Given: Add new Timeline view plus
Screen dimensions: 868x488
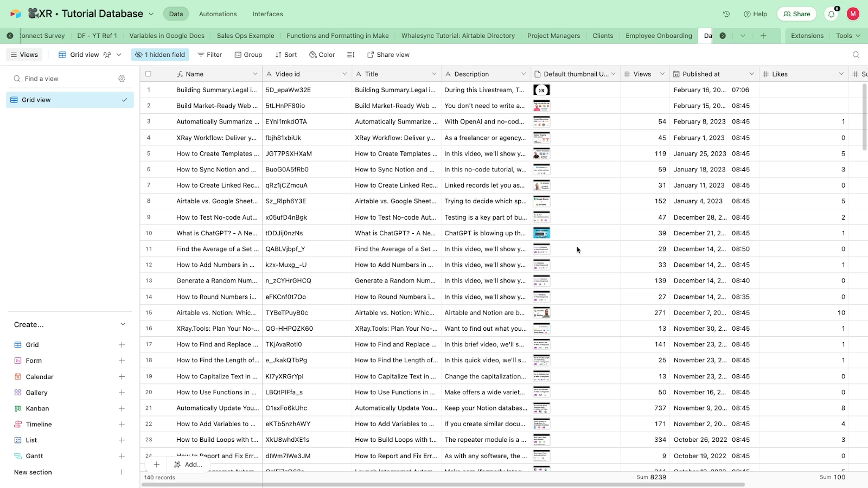Looking at the screenshot, I should tap(122, 425).
